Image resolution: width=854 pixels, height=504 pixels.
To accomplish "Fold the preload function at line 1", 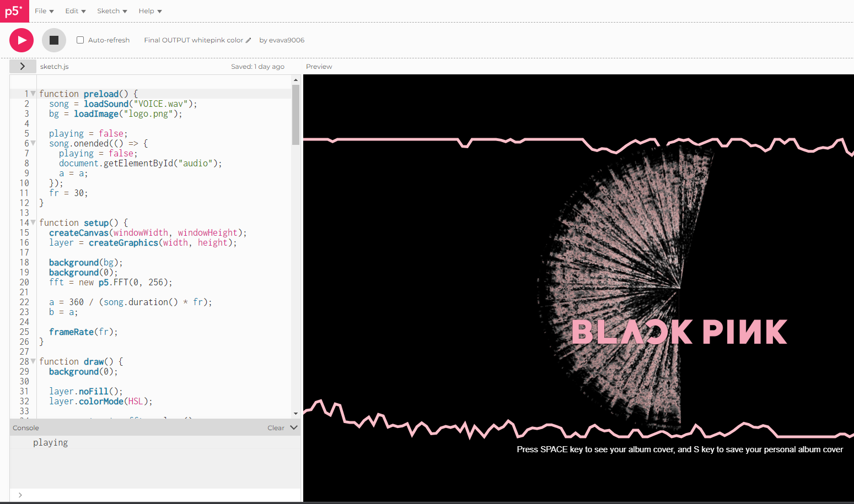I will 33,94.
